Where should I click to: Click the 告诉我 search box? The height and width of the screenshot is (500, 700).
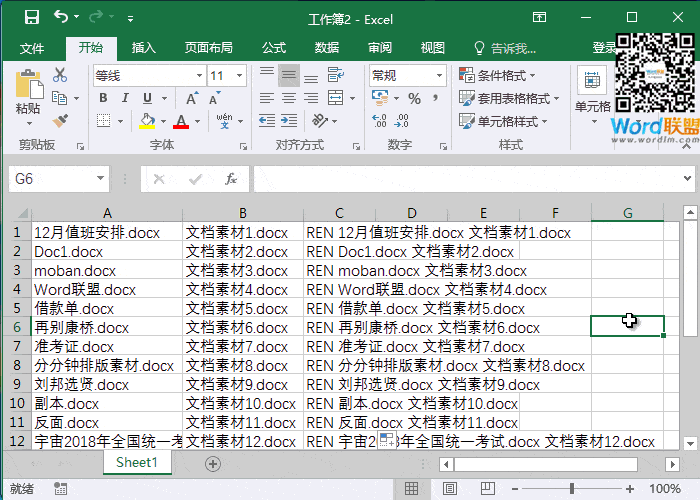[506, 48]
